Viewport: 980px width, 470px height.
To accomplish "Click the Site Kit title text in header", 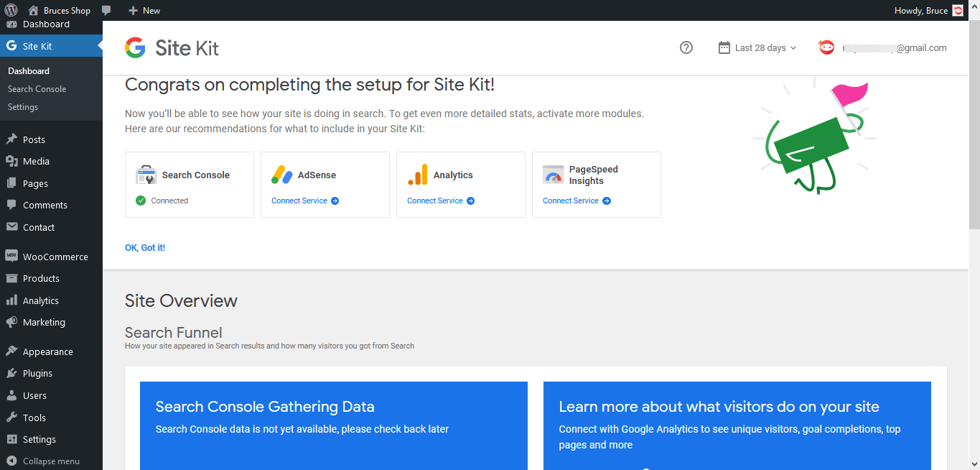I will click(x=187, y=48).
